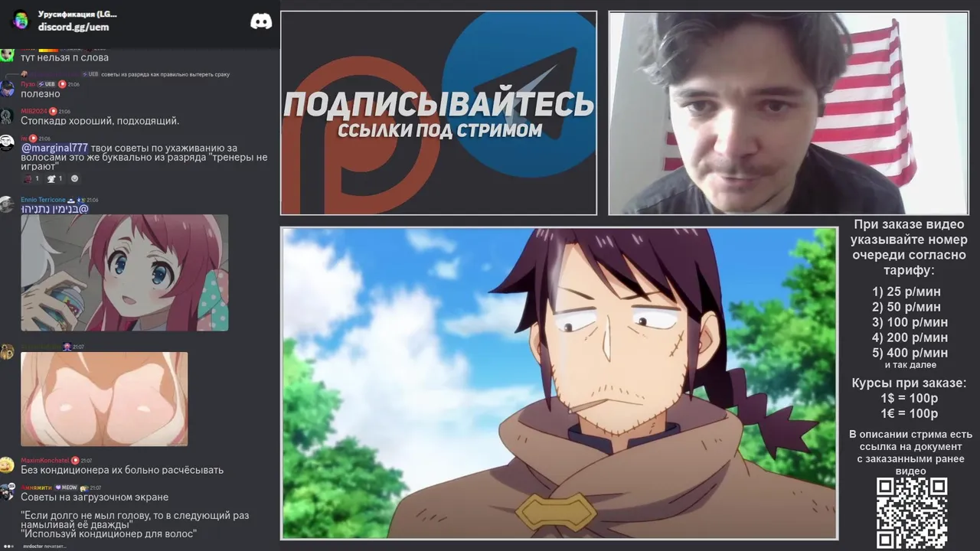The height and width of the screenshot is (551, 980).
Task: Open Амнямити's avatar
Action: 7,492
